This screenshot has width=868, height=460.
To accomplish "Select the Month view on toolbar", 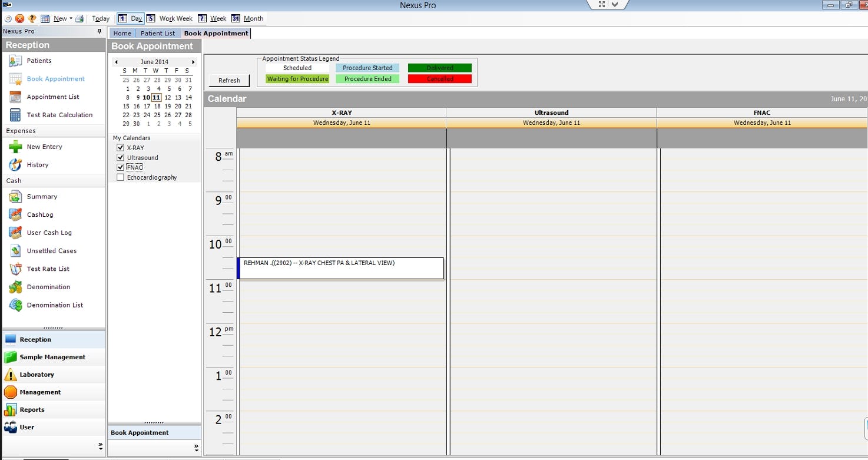I will [247, 18].
